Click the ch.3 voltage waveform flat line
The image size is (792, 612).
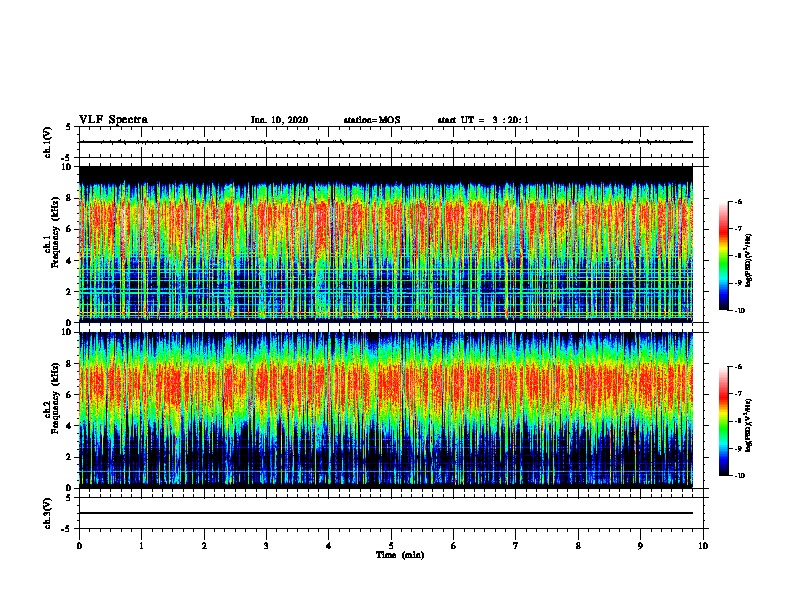[386, 513]
